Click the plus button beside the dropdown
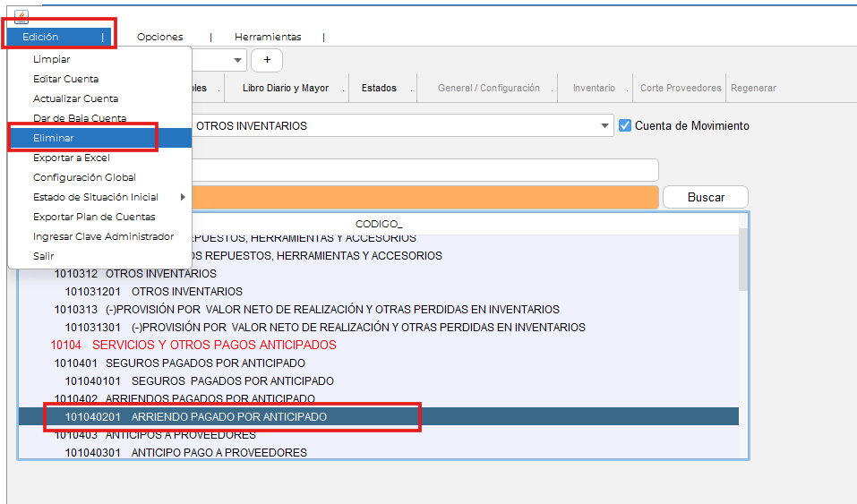This screenshot has width=857, height=504. pyautogui.click(x=267, y=60)
